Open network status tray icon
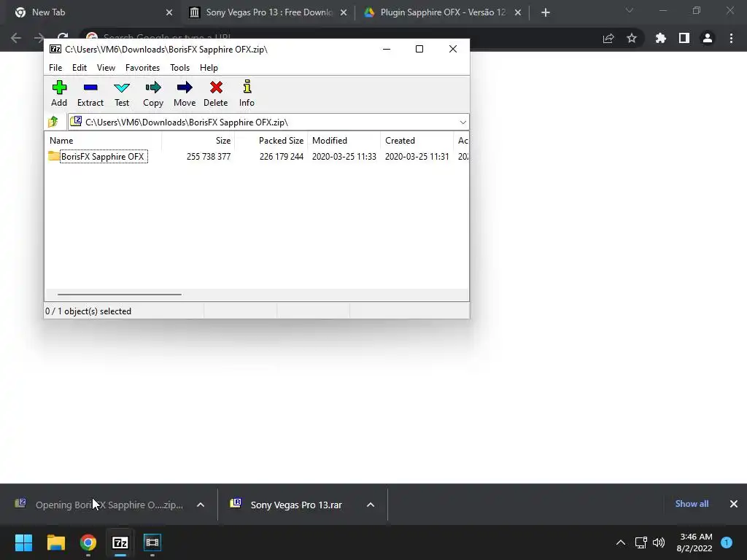 [x=640, y=542]
